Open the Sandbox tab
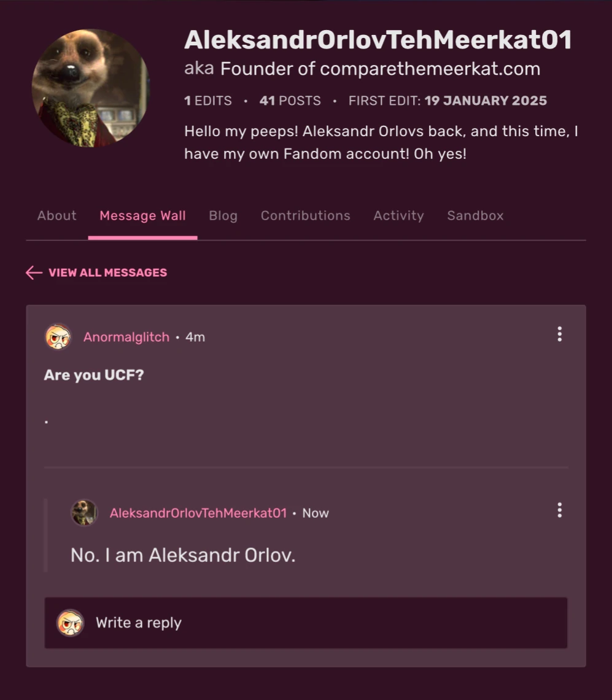This screenshot has height=700, width=612. (475, 216)
